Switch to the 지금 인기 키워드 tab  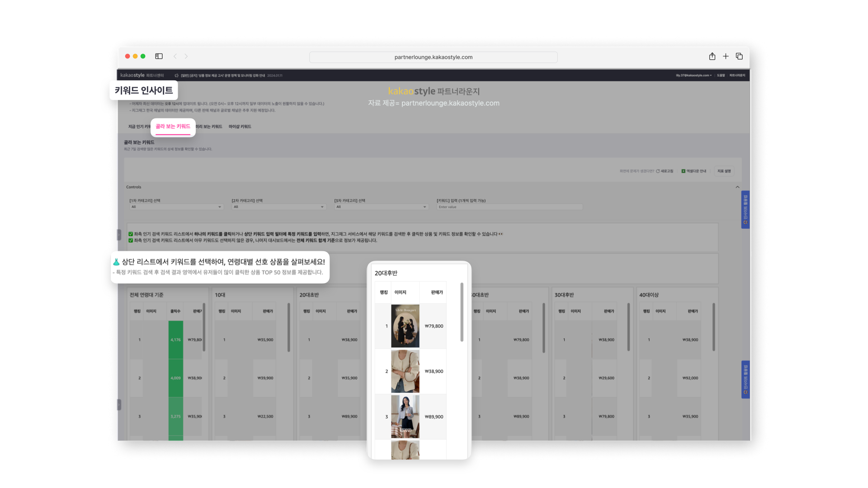[139, 127]
